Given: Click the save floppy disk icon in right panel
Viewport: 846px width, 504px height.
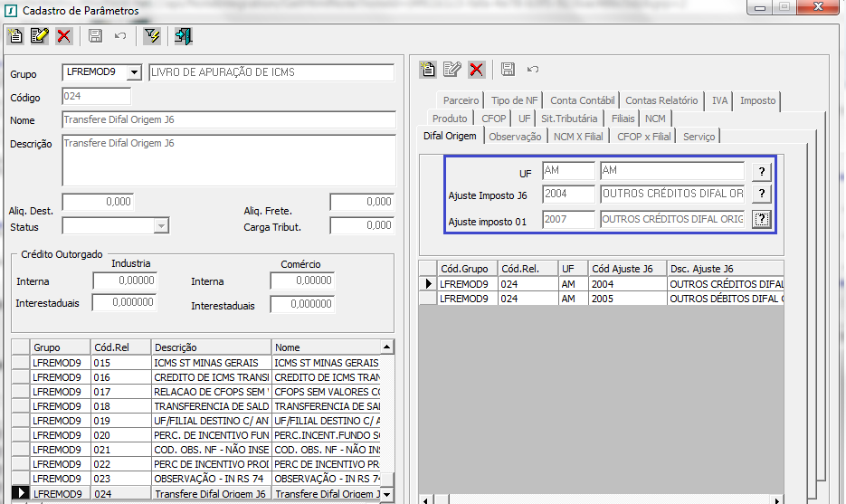Looking at the screenshot, I should (508, 70).
